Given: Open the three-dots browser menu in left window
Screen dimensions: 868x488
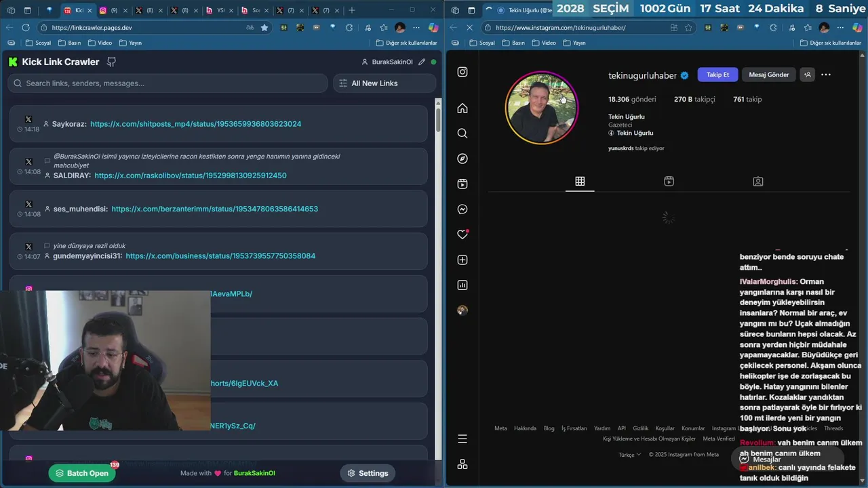Looking at the screenshot, I should [417, 28].
